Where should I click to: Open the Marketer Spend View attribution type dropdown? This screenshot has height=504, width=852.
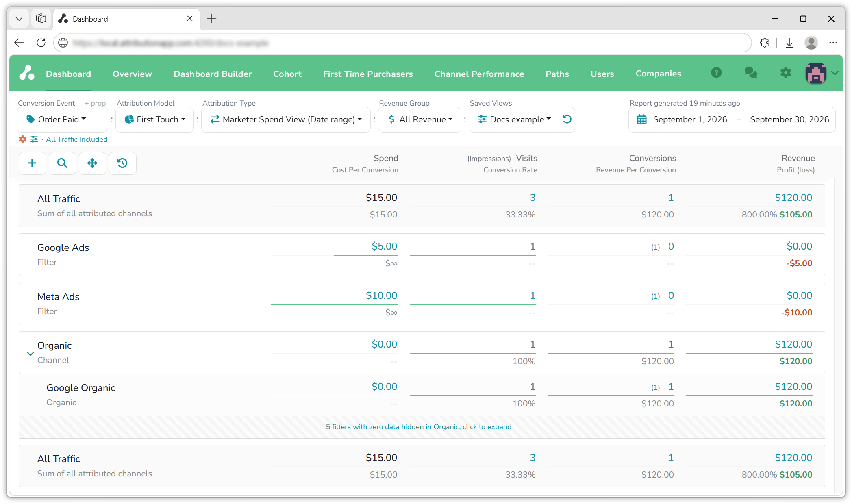pyautogui.click(x=286, y=119)
